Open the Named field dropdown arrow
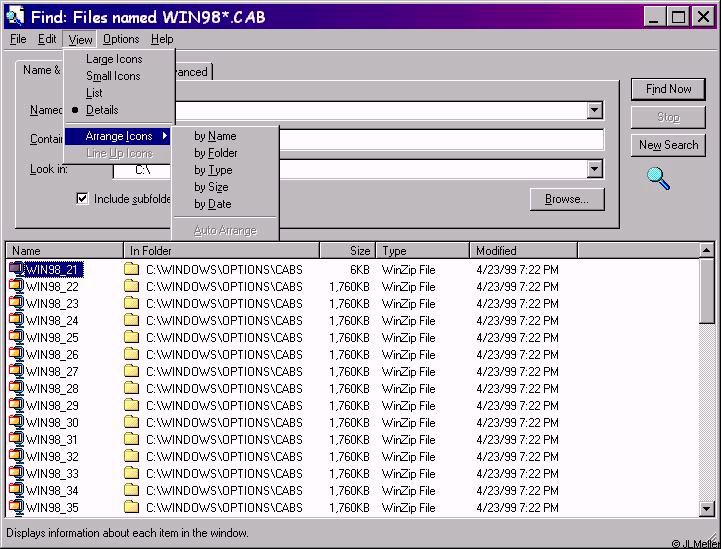 tap(594, 110)
